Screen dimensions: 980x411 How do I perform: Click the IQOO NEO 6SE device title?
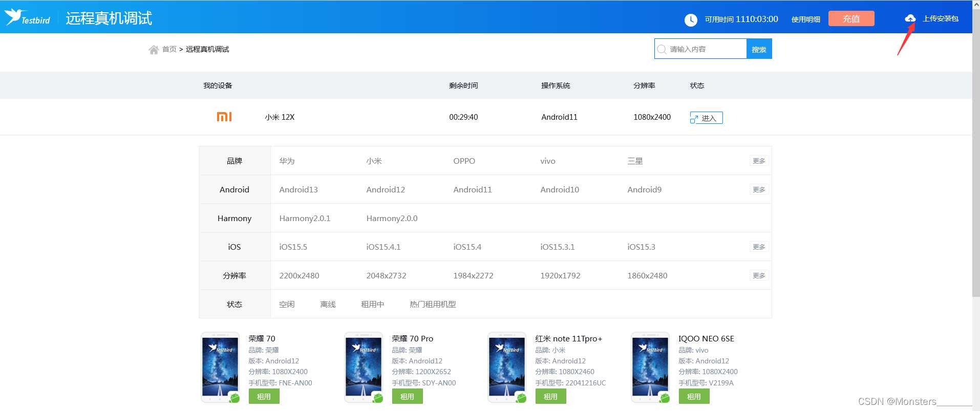click(x=706, y=338)
